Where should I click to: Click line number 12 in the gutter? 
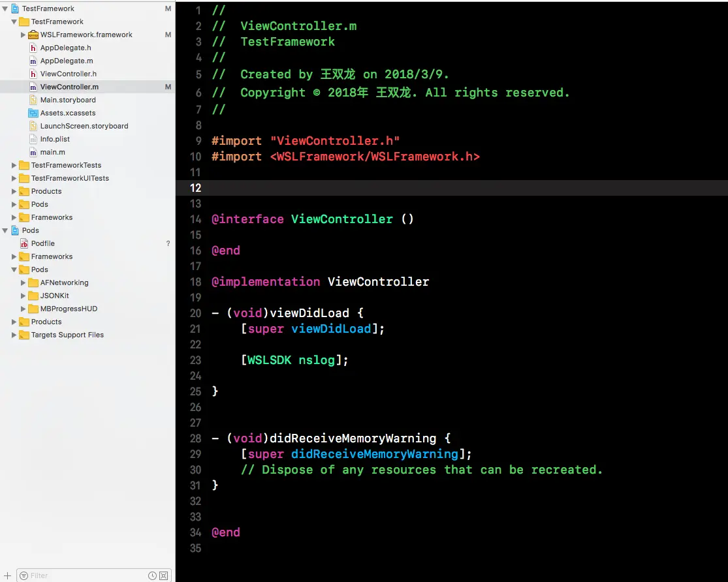click(x=195, y=188)
